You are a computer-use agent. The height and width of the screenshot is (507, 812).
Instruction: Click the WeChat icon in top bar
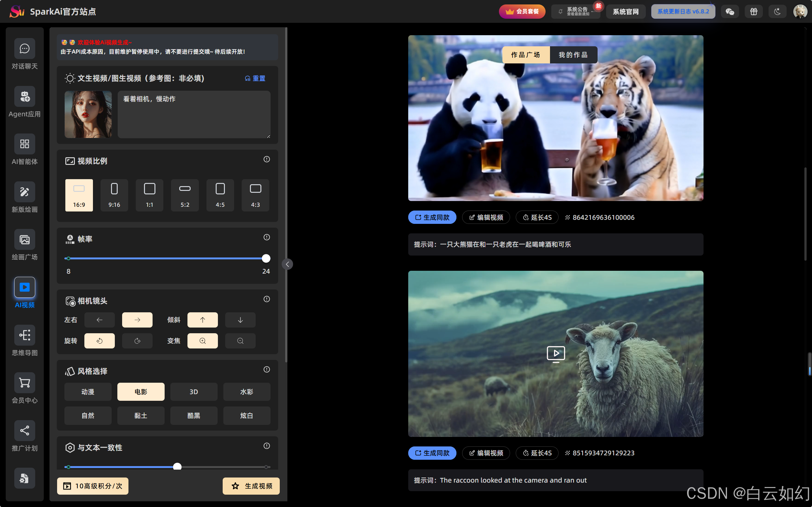tap(730, 12)
